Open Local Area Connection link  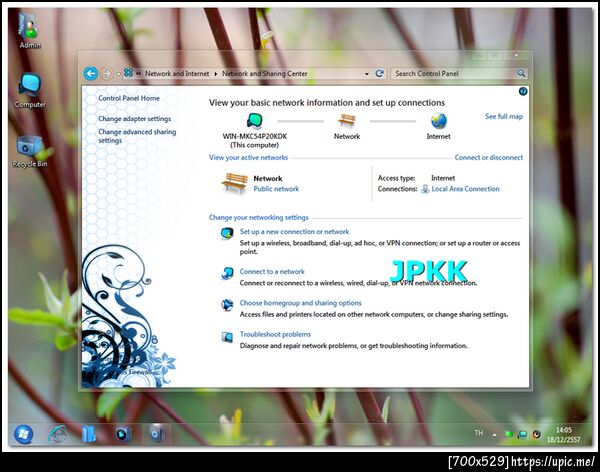point(465,189)
